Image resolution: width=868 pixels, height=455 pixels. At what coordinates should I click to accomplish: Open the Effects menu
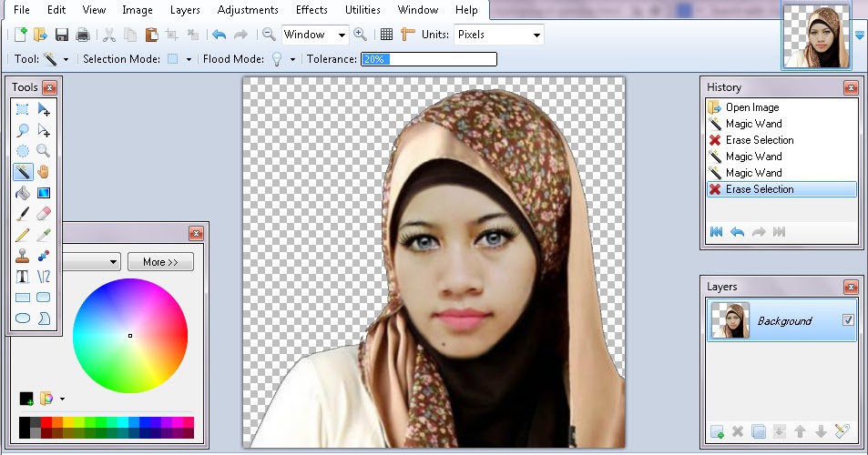point(311,10)
